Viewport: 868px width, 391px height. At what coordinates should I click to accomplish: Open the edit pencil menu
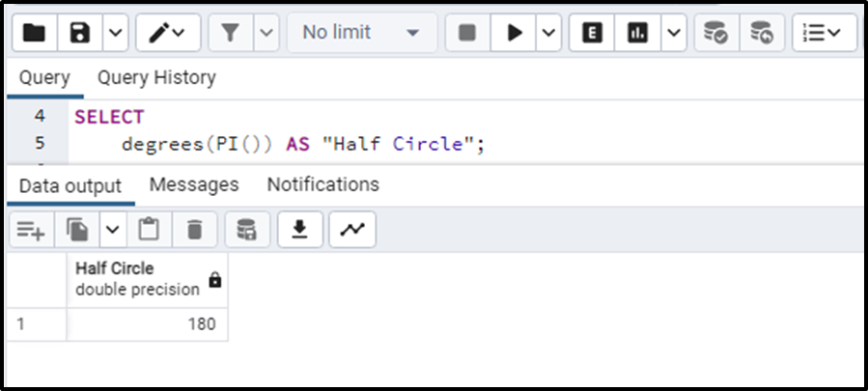[x=168, y=33]
